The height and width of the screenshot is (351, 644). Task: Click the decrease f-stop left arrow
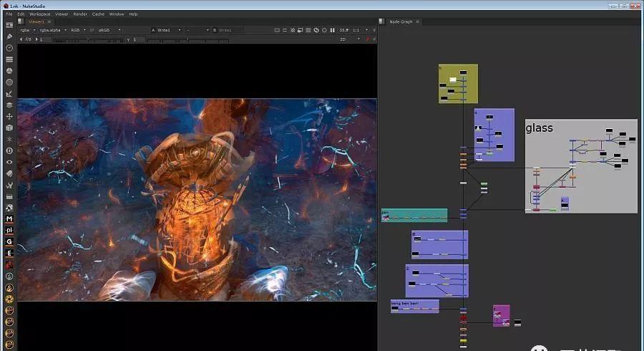pyautogui.click(x=21, y=39)
